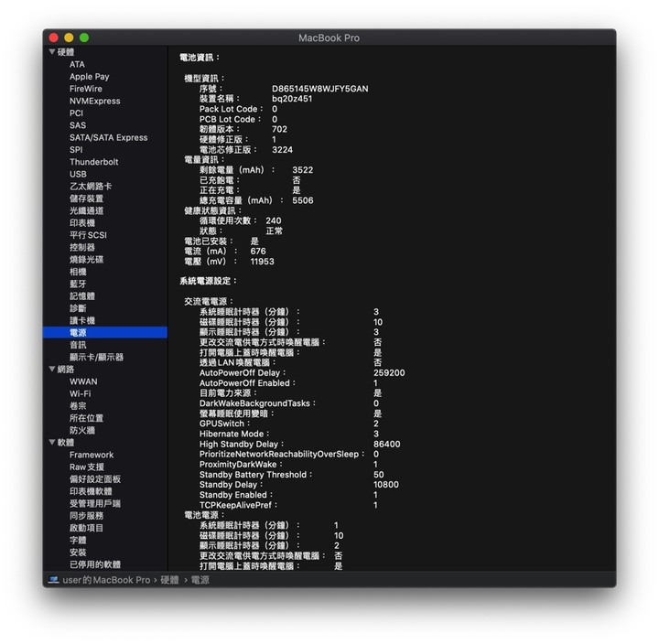Open 光纖通道 sidebar entry
Screen dimensions: 659x644
coord(87,210)
